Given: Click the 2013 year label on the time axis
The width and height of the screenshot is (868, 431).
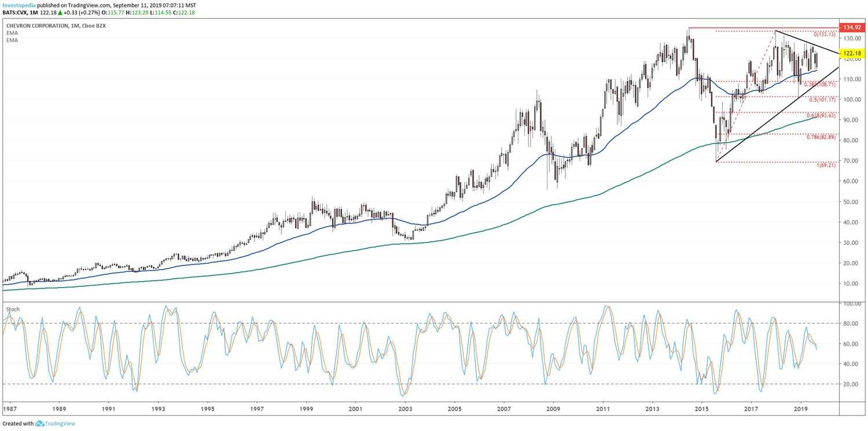Looking at the screenshot, I should click(x=652, y=408).
